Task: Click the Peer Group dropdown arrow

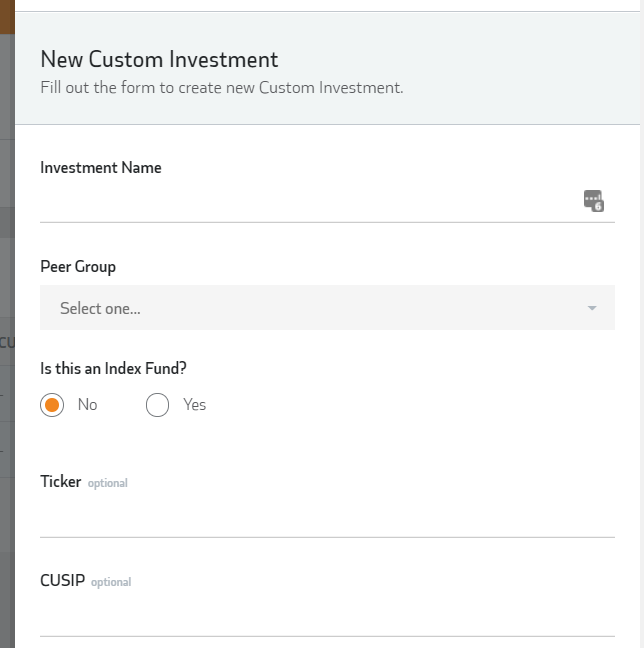Action: pyautogui.click(x=592, y=308)
